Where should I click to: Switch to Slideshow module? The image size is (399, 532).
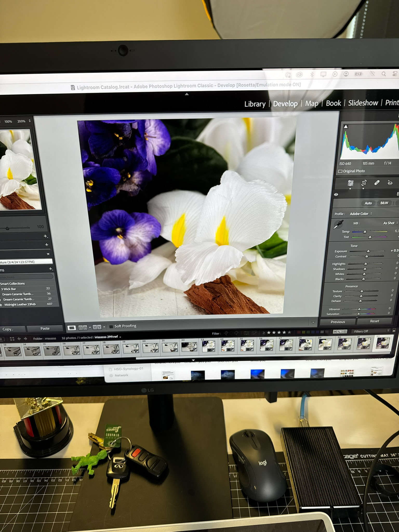363,103
